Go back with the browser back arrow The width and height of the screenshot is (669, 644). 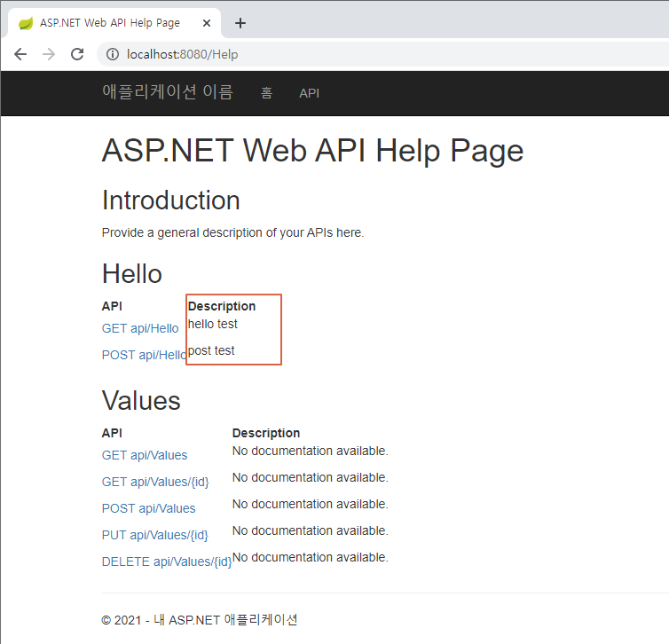click(x=20, y=54)
